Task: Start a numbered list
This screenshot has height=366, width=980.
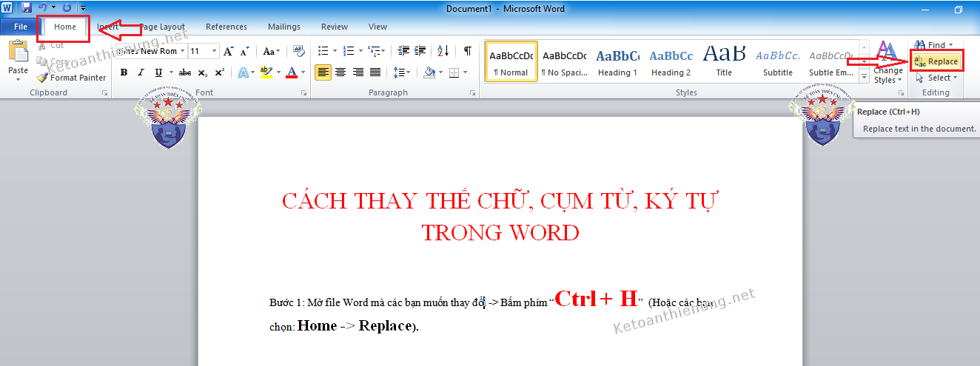Action: 349,51
